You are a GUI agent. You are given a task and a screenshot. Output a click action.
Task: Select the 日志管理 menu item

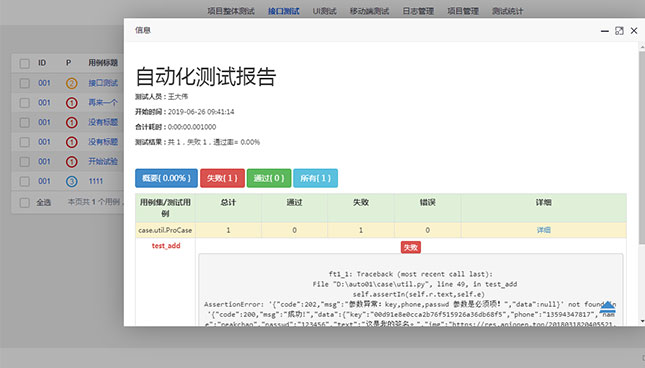[x=418, y=11]
